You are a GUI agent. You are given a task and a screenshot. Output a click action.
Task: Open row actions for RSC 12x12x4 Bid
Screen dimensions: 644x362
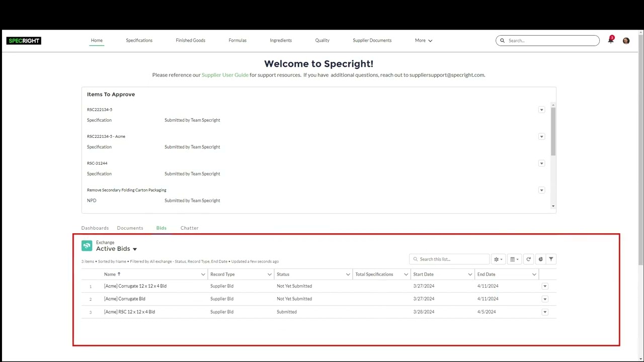tap(544, 312)
